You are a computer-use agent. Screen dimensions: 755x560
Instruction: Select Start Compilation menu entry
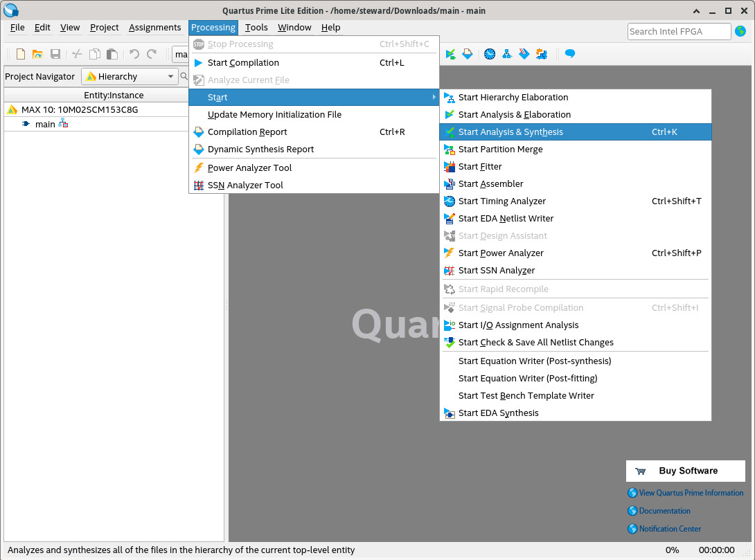coord(314,62)
